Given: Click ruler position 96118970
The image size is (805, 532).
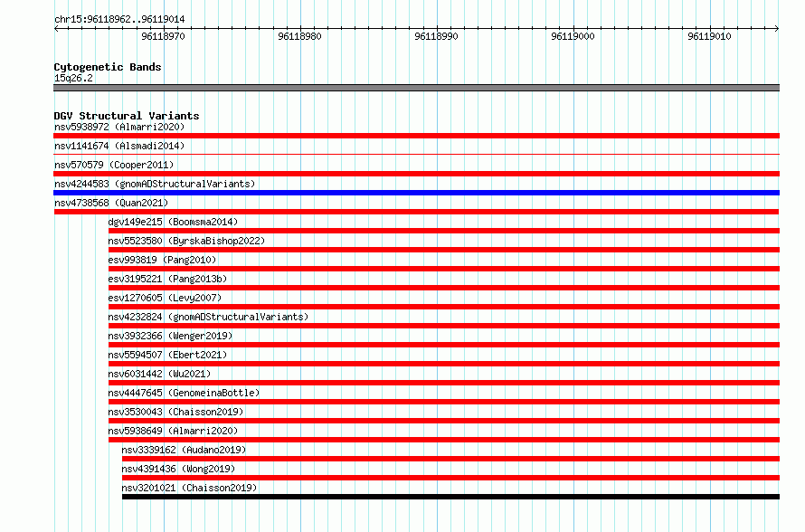Looking at the screenshot, I should [163, 36].
